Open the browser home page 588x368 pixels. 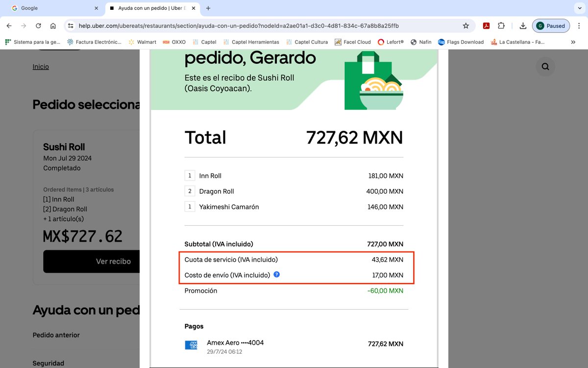point(53,26)
